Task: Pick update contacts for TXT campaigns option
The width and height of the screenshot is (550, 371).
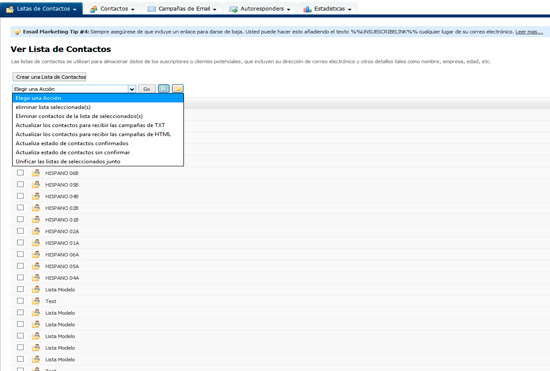Action: point(98,125)
